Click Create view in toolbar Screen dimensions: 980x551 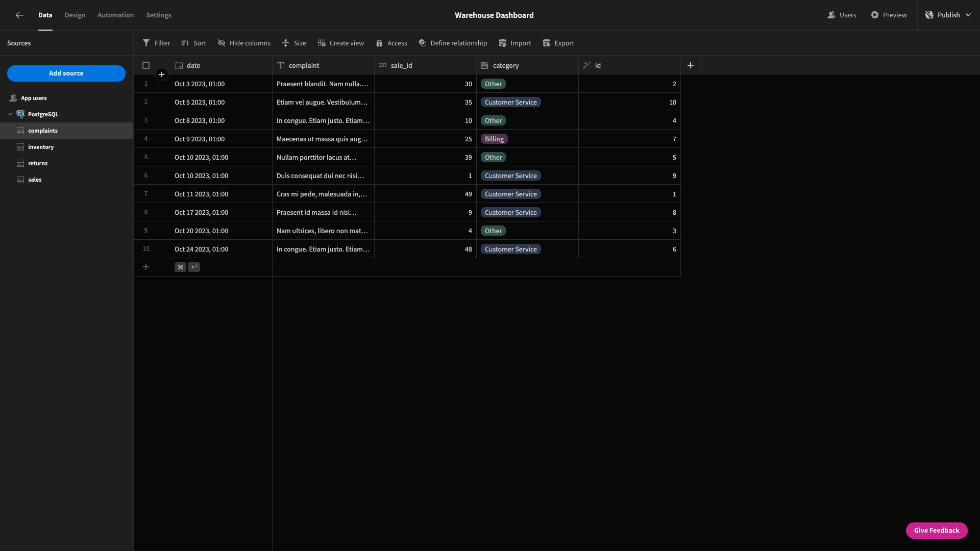pyautogui.click(x=341, y=43)
